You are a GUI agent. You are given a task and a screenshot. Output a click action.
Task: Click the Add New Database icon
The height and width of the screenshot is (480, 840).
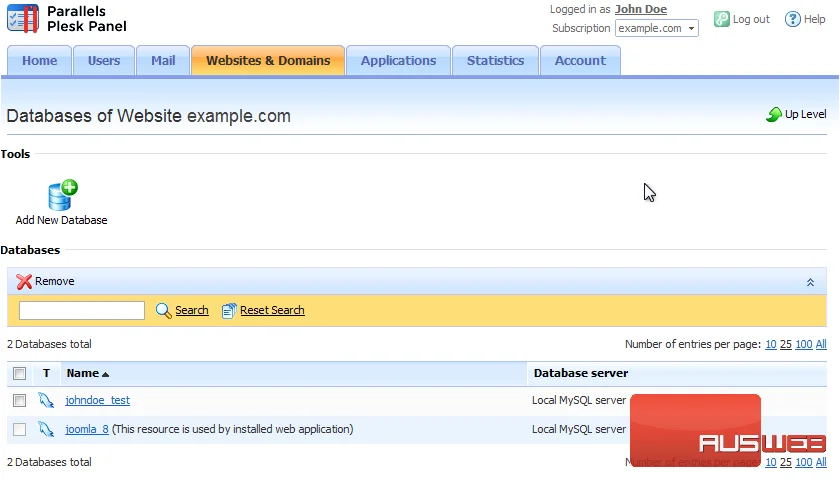[63, 195]
